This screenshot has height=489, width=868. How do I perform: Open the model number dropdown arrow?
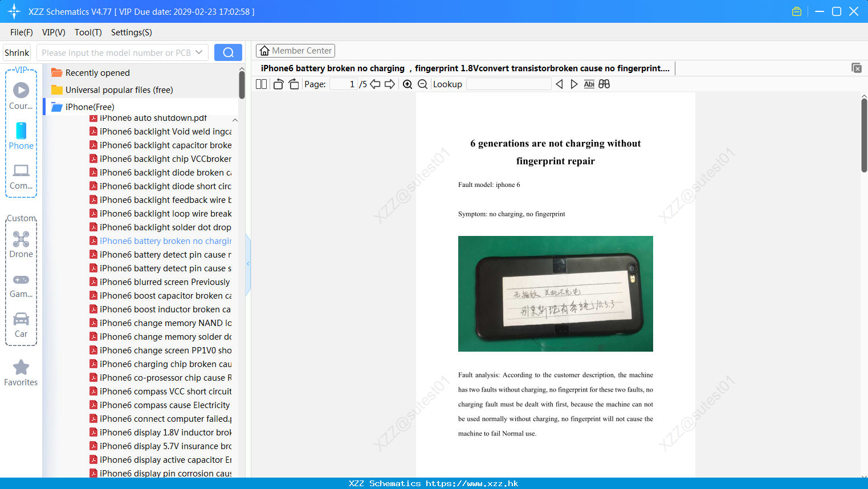(199, 52)
